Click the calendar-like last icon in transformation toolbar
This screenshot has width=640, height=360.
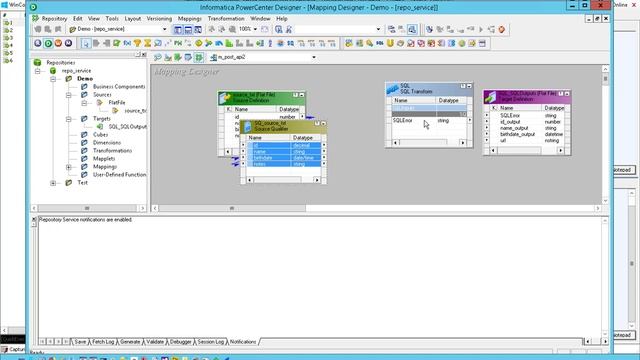pyautogui.click(x=482, y=43)
